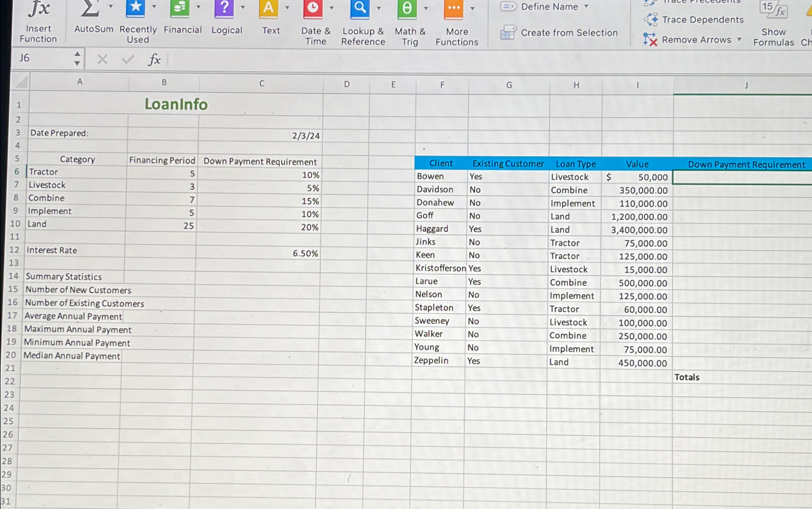Expand the Remove Arrows dropdown
This screenshot has height=509, width=812.
[740, 40]
